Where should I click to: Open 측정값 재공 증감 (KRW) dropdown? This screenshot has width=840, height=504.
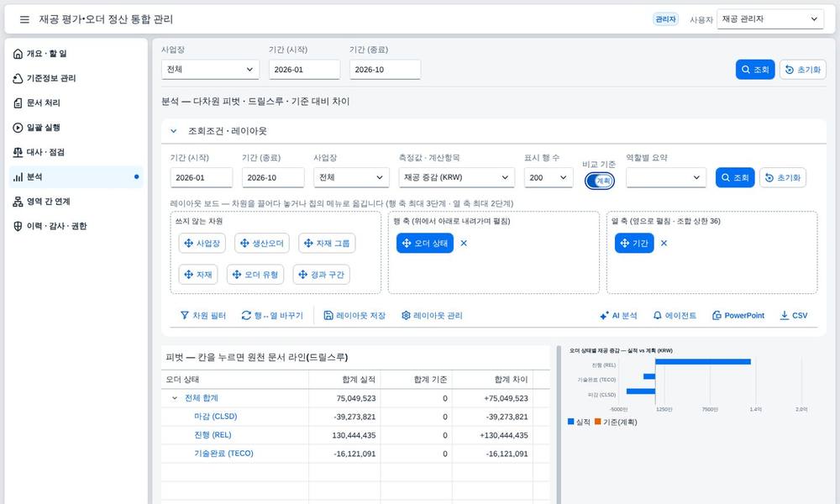point(456,177)
